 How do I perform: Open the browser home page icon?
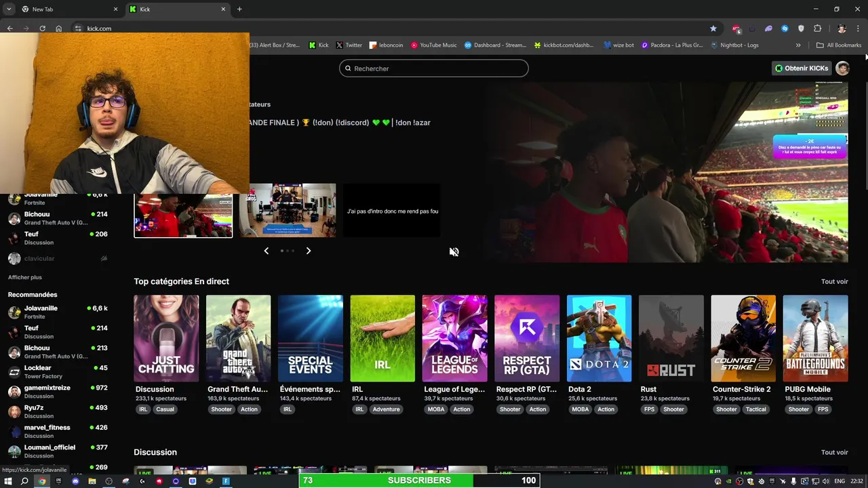(59, 28)
